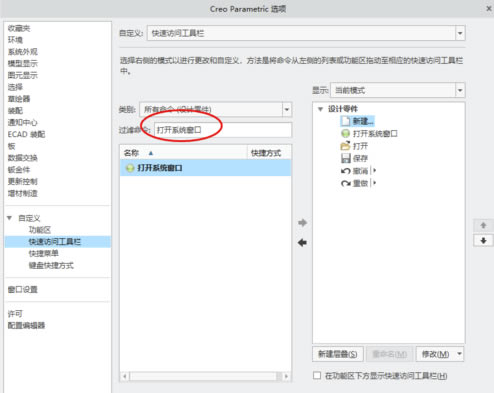
Task: Select 模型显示 in left options list
Action: point(23,63)
